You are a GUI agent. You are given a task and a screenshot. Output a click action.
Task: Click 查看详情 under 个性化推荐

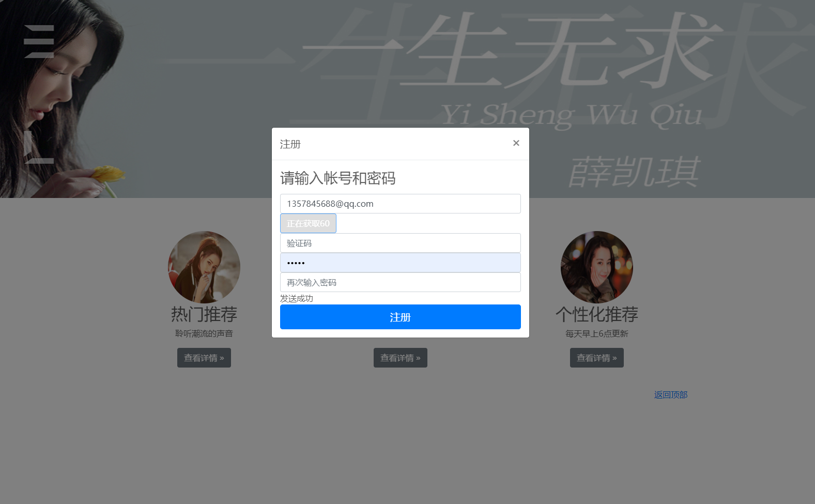coord(597,358)
